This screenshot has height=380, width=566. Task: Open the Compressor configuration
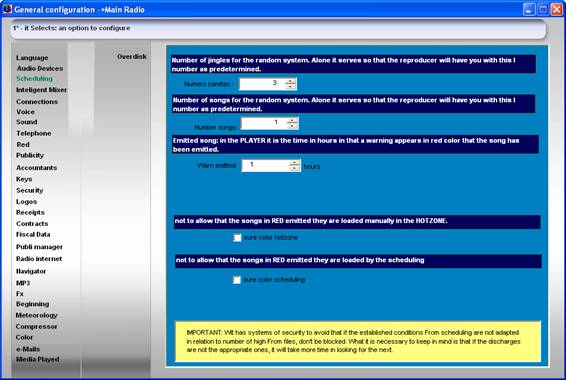[x=36, y=326]
